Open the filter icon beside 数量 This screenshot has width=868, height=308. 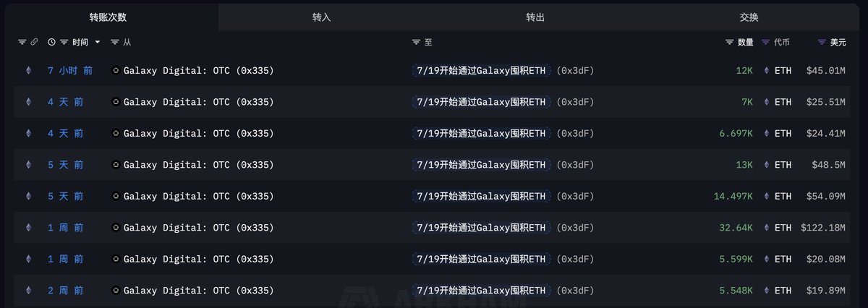click(729, 43)
